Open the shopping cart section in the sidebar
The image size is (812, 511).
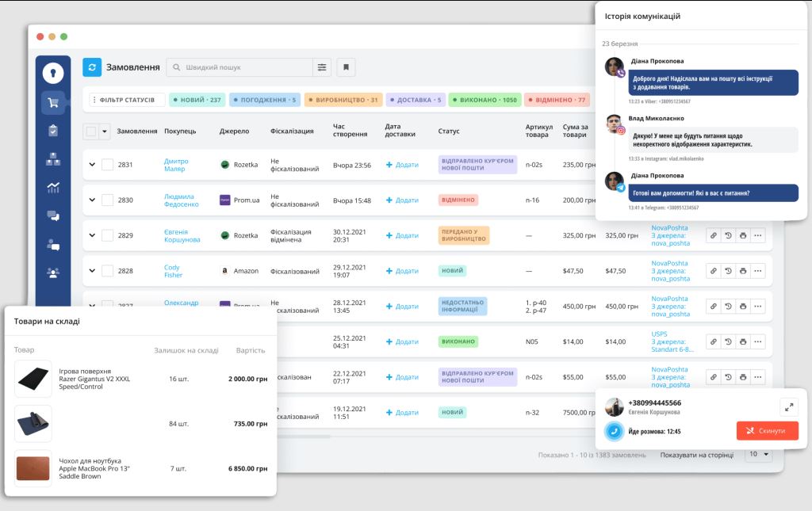click(x=52, y=103)
